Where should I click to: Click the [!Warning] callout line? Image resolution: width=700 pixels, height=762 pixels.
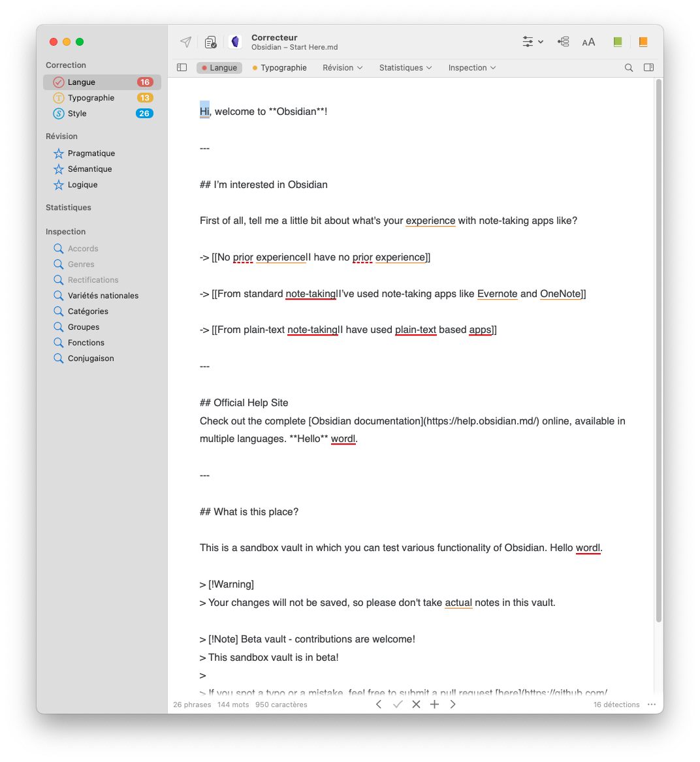coord(227,584)
